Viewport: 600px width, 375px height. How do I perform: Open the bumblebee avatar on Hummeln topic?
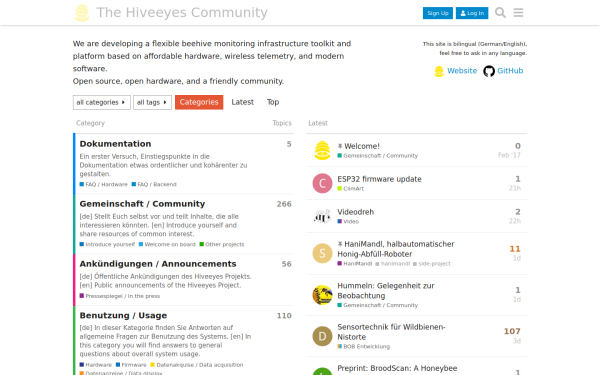322,295
